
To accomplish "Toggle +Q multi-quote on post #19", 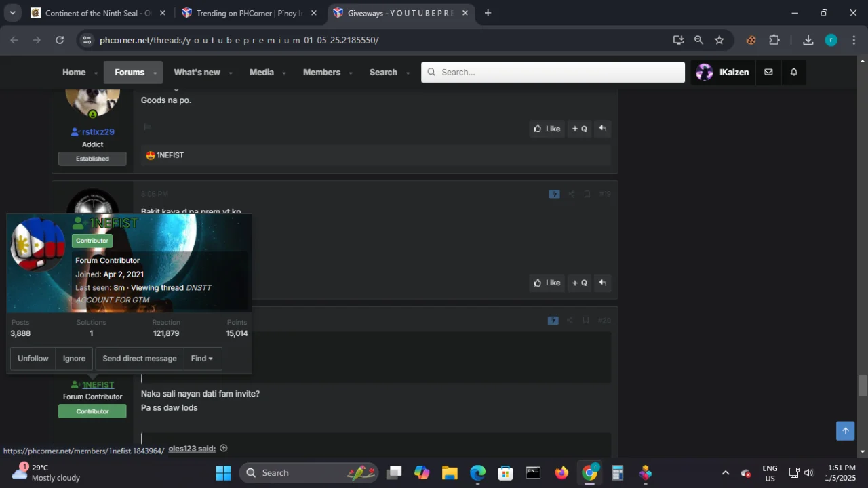I will (579, 283).
